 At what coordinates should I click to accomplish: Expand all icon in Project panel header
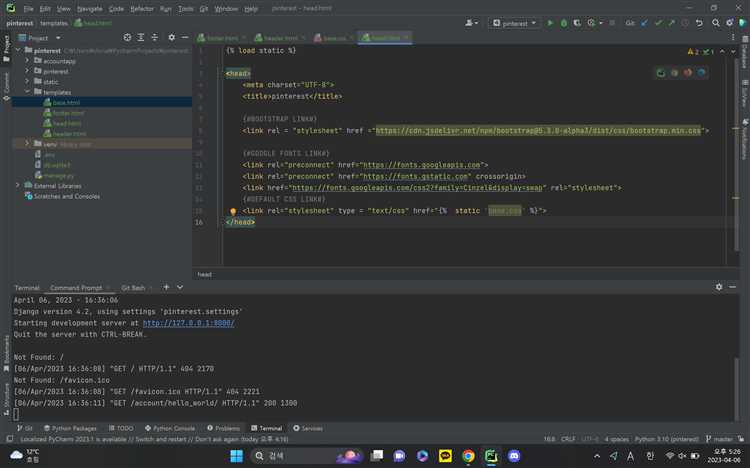(x=141, y=37)
